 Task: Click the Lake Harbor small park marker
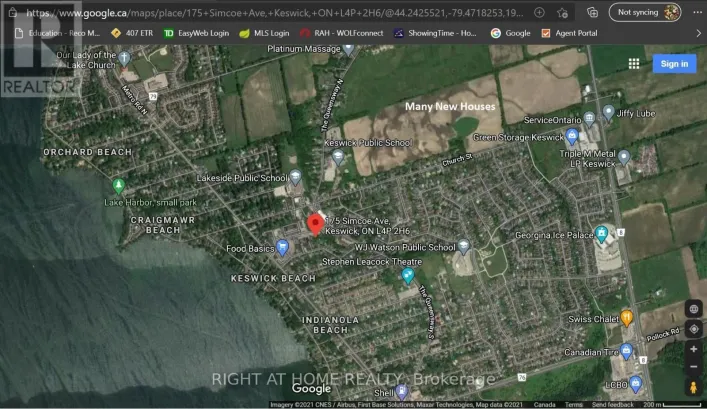click(119, 186)
